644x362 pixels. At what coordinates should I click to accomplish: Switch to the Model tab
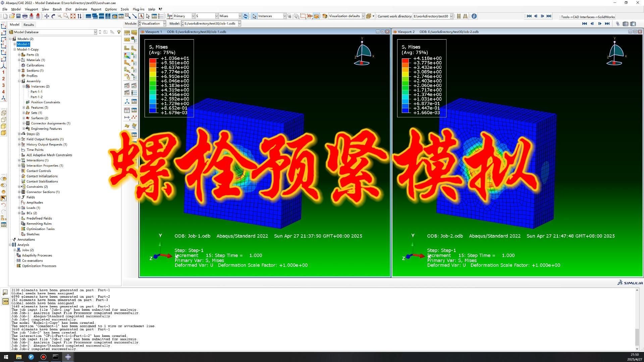[x=14, y=24]
